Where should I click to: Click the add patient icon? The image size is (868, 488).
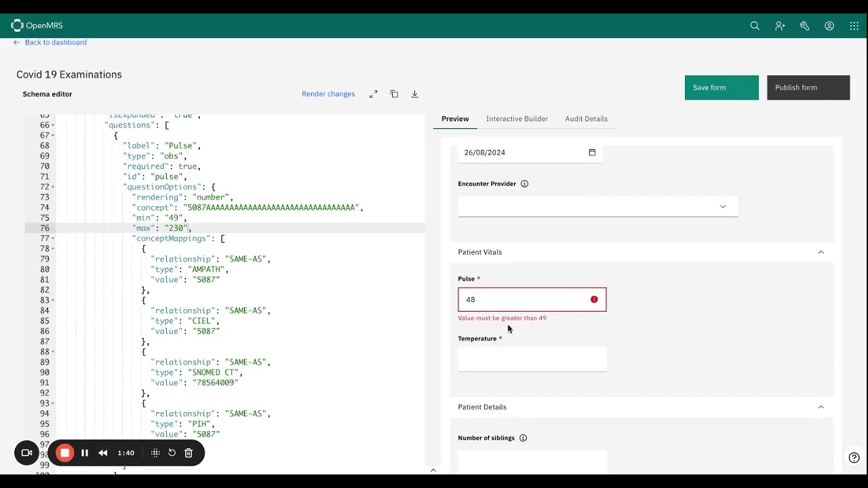pos(780,26)
